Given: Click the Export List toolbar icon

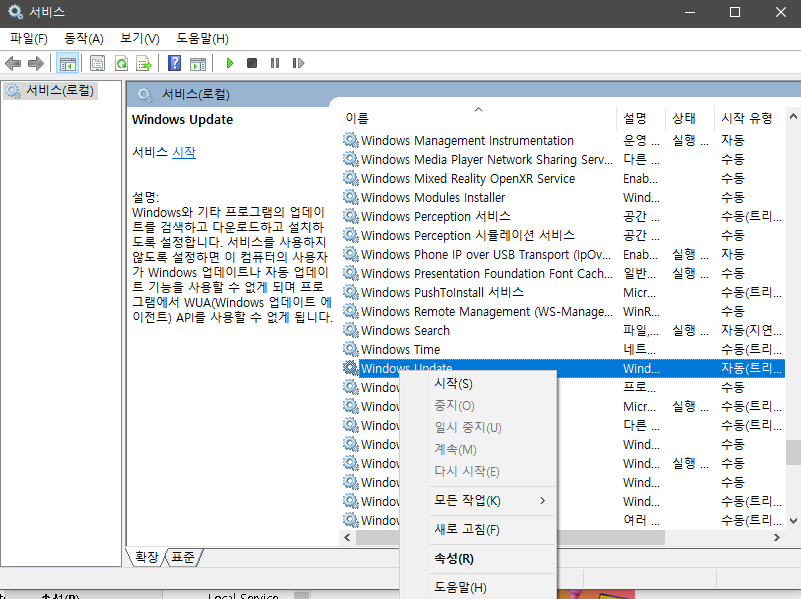Looking at the screenshot, I should point(144,63).
